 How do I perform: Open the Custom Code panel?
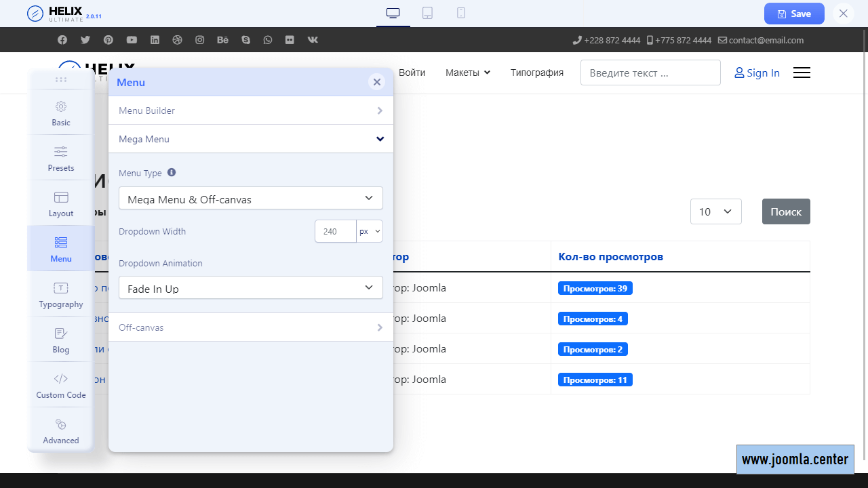tap(61, 385)
